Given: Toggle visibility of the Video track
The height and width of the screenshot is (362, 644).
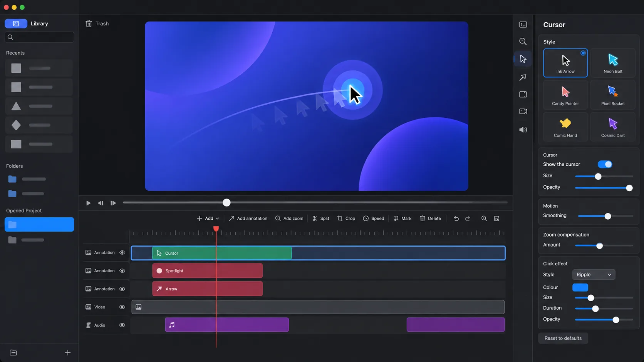Looking at the screenshot, I should [x=122, y=307].
